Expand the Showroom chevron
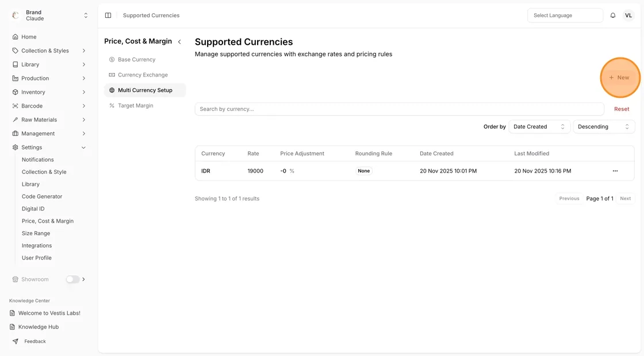Viewport: 644px width, 356px height. pyautogui.click(x=84, y=279)
